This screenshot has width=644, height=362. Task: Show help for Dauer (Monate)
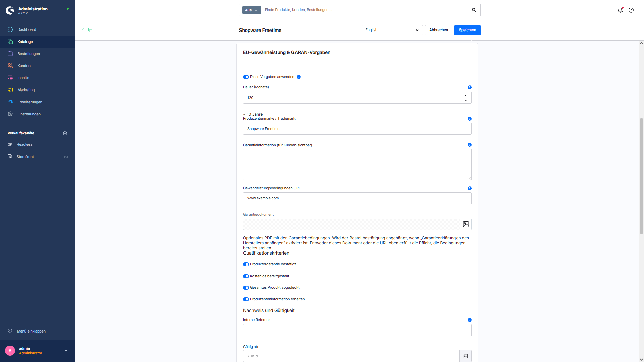tap(470, 87)
